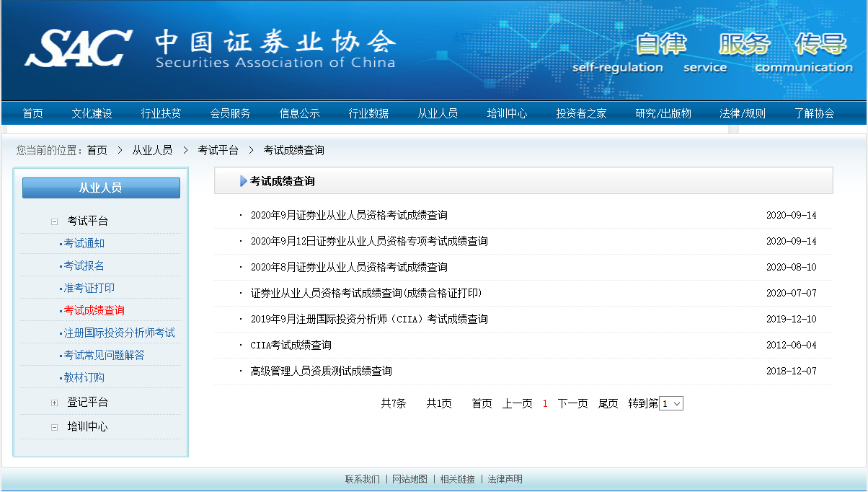Switch to the 信息公示 menu item

(299, 113)
